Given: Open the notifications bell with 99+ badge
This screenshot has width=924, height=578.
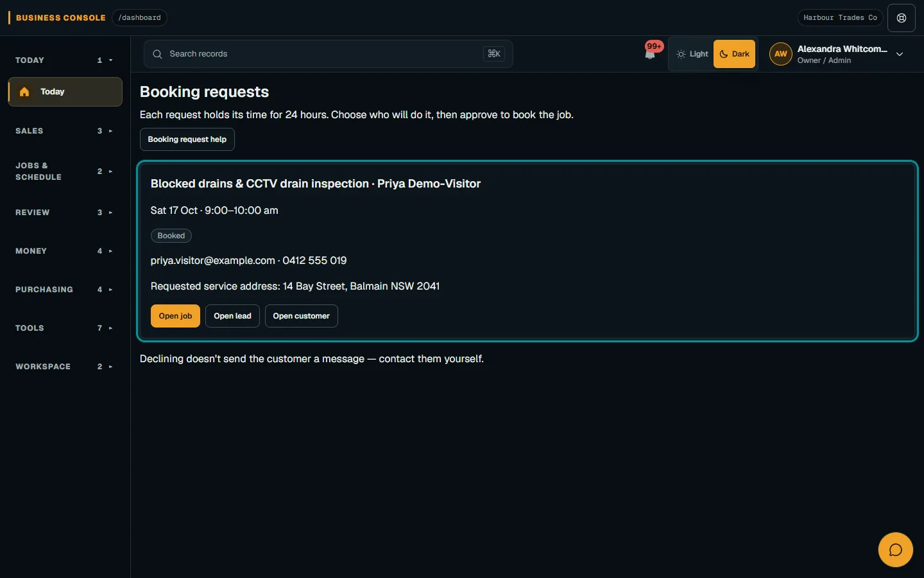Looking at the screenshot, I should click(651, 53).
